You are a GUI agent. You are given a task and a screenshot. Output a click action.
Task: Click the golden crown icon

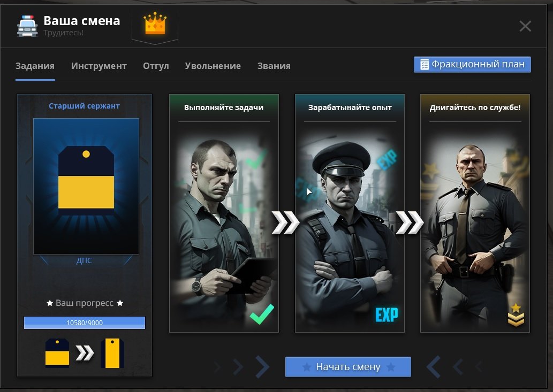coord(155,24)
